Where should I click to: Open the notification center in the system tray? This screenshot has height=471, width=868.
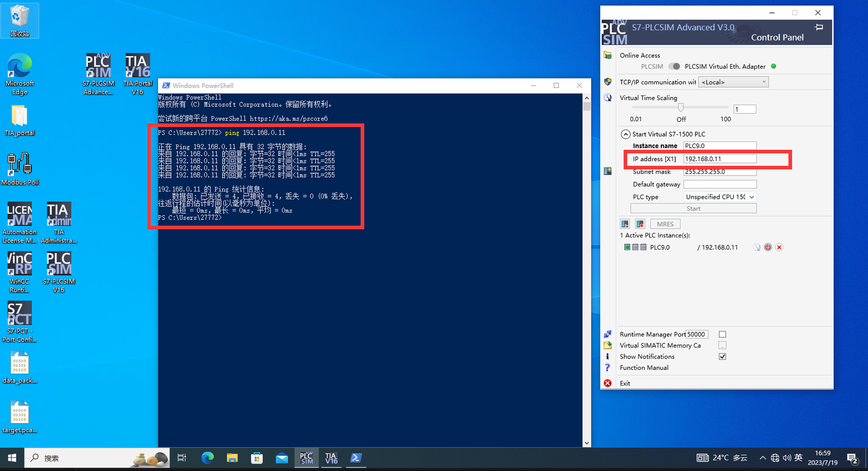853,458
